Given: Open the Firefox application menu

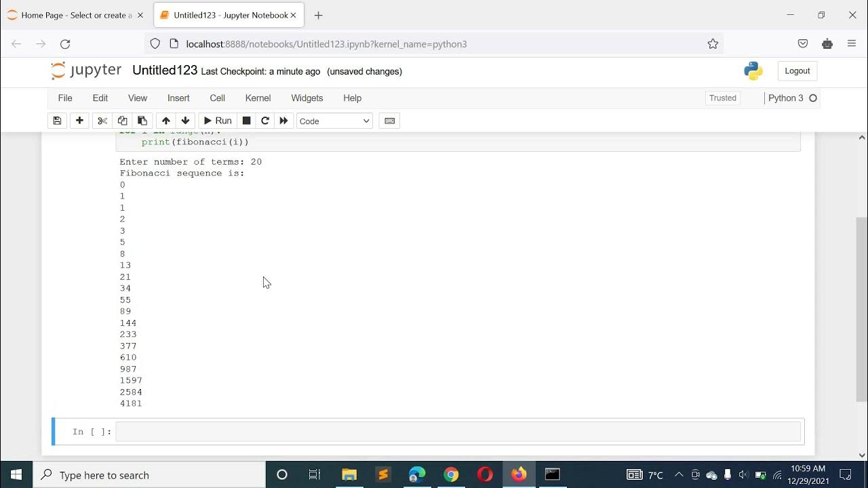Looking at the screenshot, I should pos(852,44).
